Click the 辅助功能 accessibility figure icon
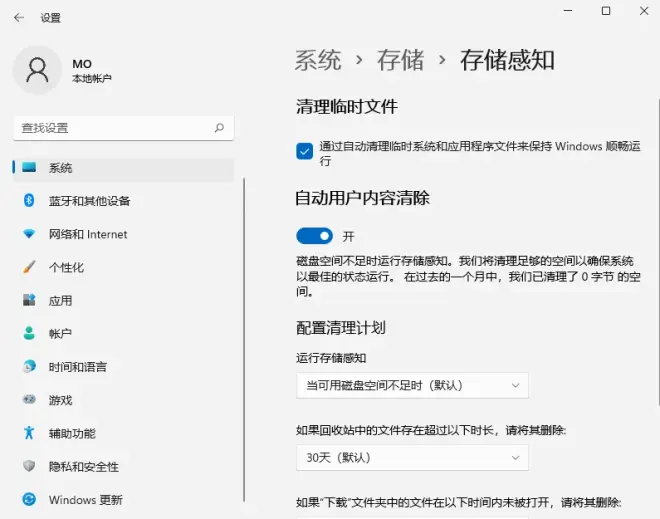 29,433
